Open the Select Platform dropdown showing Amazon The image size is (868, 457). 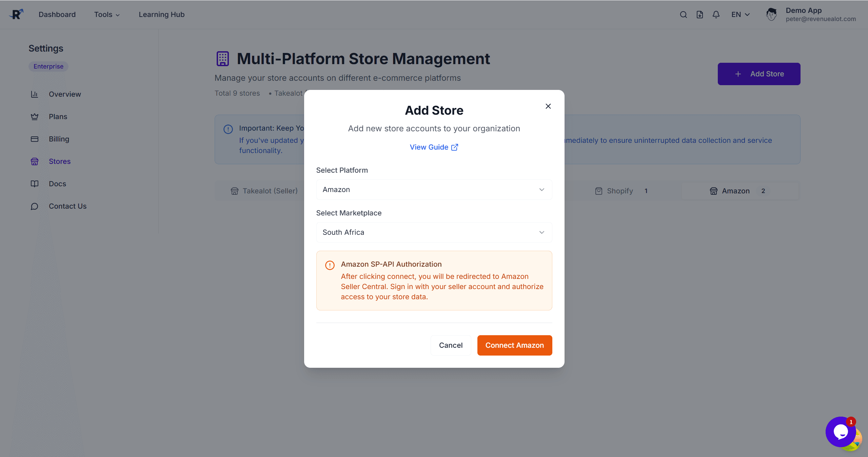click(x=434, y=189)
